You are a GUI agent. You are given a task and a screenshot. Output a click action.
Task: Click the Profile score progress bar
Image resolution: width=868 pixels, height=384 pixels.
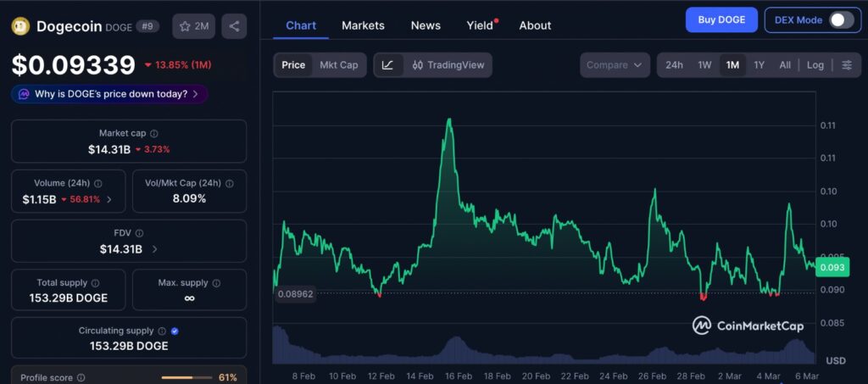pyautogui.click(x=186, y=378)
